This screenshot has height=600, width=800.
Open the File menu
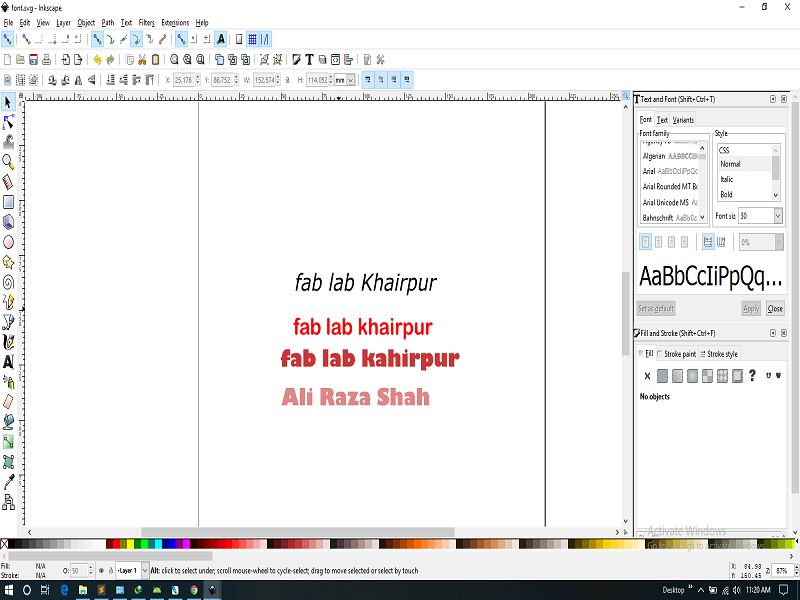8,22
